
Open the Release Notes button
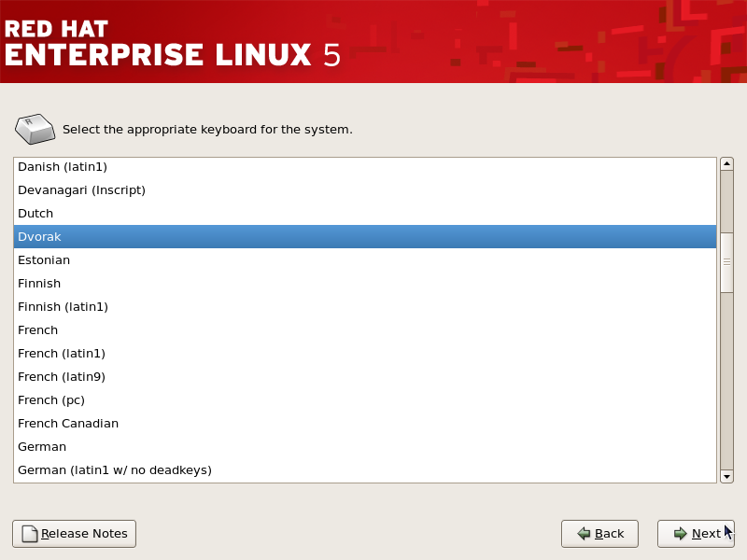tap(75, 534)
